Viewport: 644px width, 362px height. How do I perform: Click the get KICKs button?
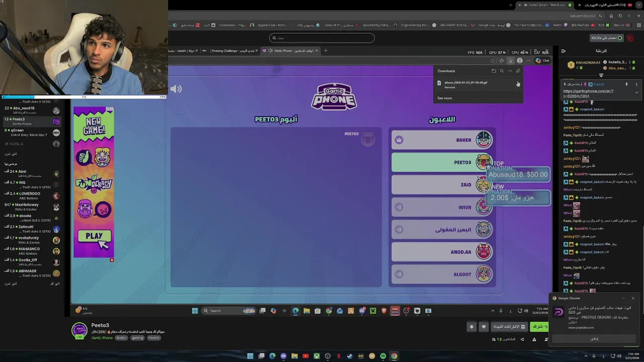pyautogui.click(x=606, y=38)
